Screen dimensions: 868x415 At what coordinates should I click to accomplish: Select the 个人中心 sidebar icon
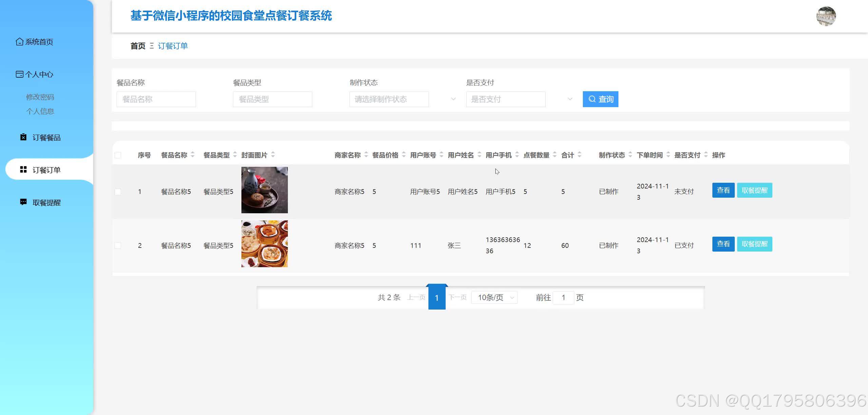coord(19,74)
